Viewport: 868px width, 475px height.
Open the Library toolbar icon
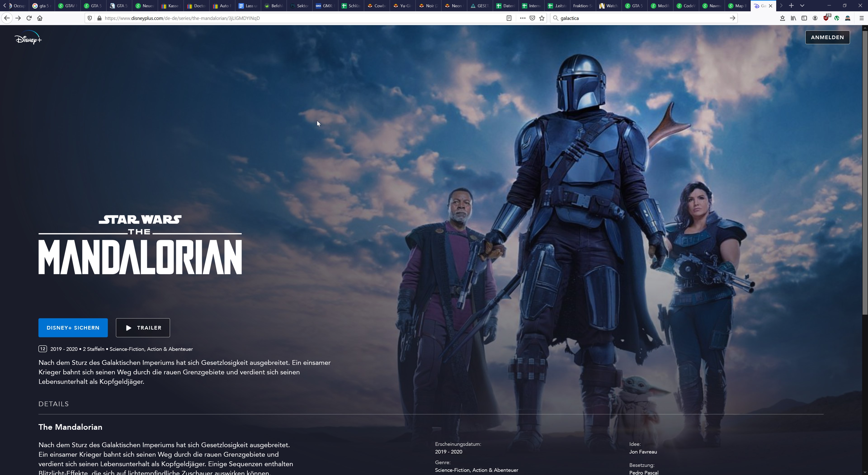[x=794, y=18]
